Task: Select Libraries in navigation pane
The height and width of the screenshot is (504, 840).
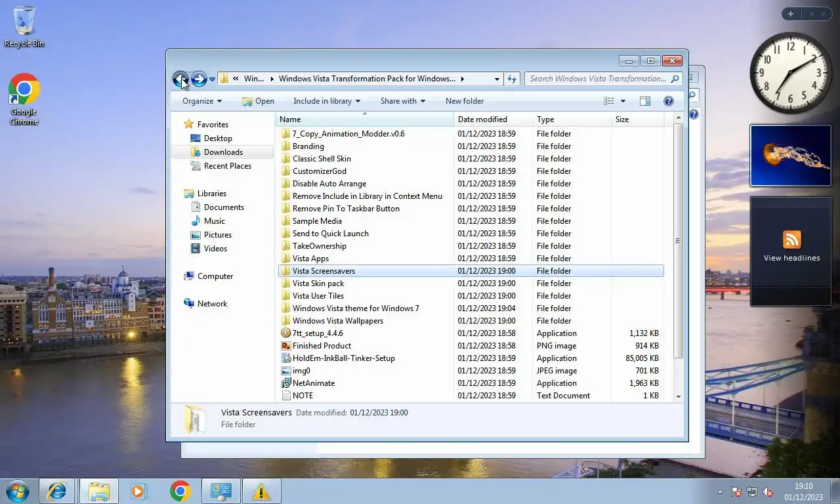Action: (205, 194)
